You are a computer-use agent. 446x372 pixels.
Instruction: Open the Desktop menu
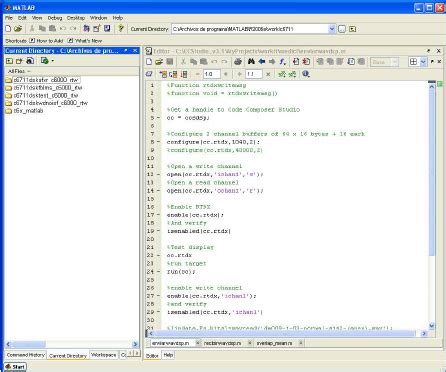click(76, 18)
